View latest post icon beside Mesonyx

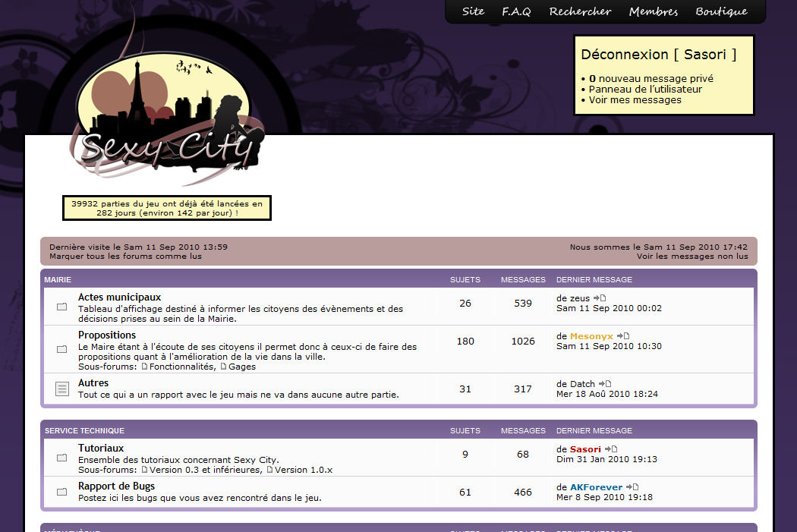[x=623, y=336]
